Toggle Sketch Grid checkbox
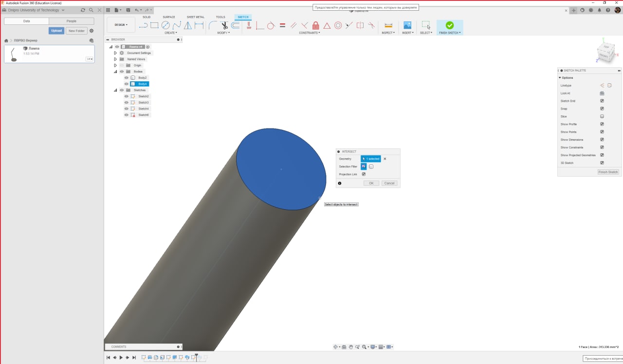623x364 pixels. [602, 101]
